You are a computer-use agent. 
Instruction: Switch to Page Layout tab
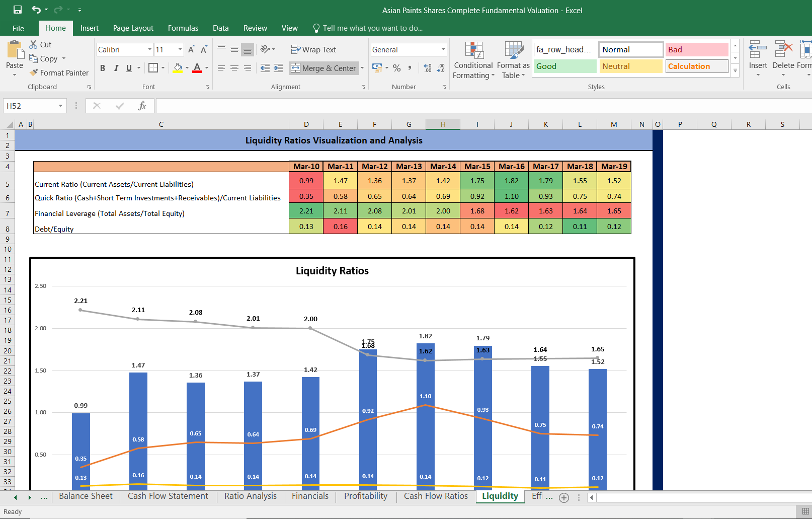click(133, 28)
